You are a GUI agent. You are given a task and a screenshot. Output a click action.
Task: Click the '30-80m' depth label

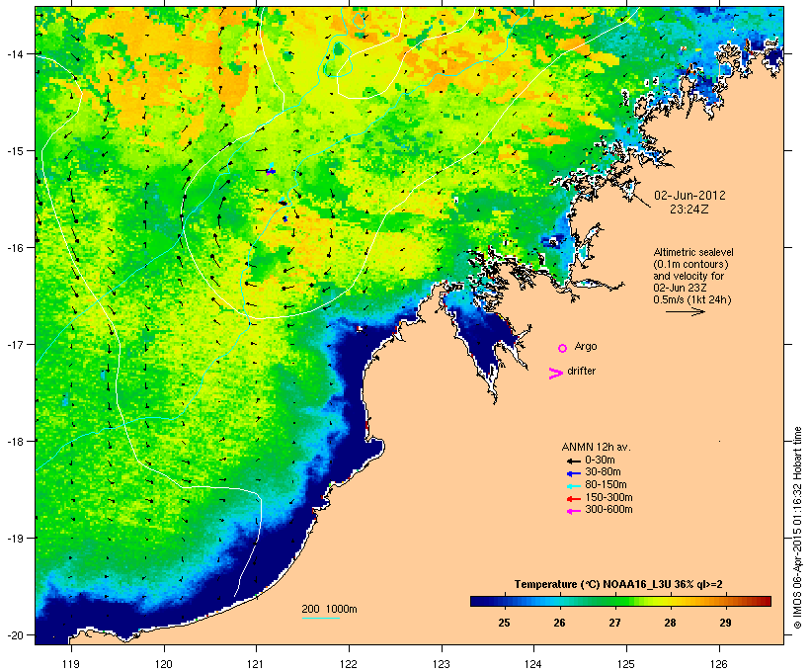603,472
